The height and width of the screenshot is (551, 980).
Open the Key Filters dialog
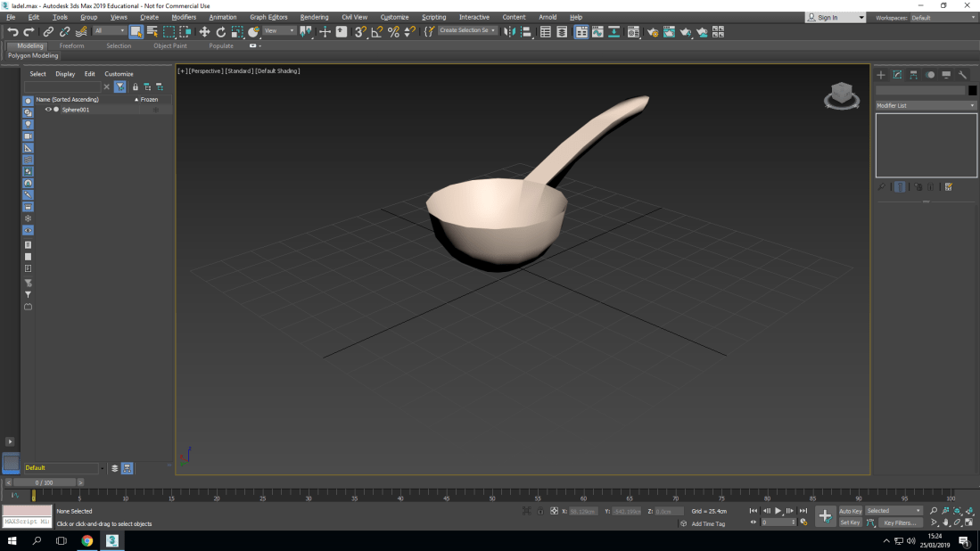click(900, 522)
